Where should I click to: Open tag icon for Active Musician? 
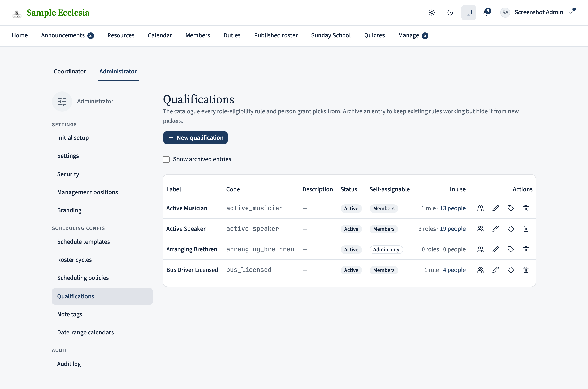click(511, 208)
